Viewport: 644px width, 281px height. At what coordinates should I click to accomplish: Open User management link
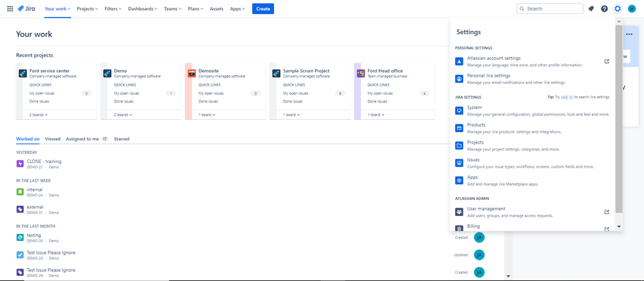[486, 209]
